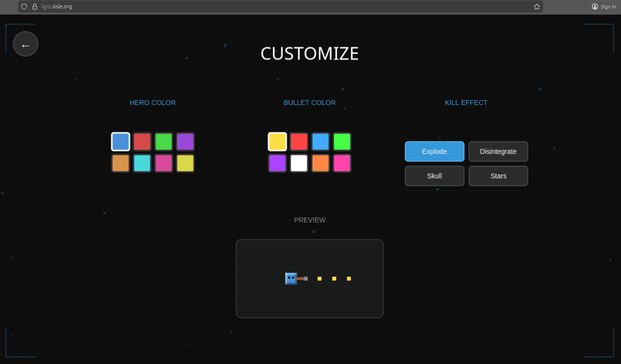Set bullet color to red
The image size is (621, 364).
(299, 142)
